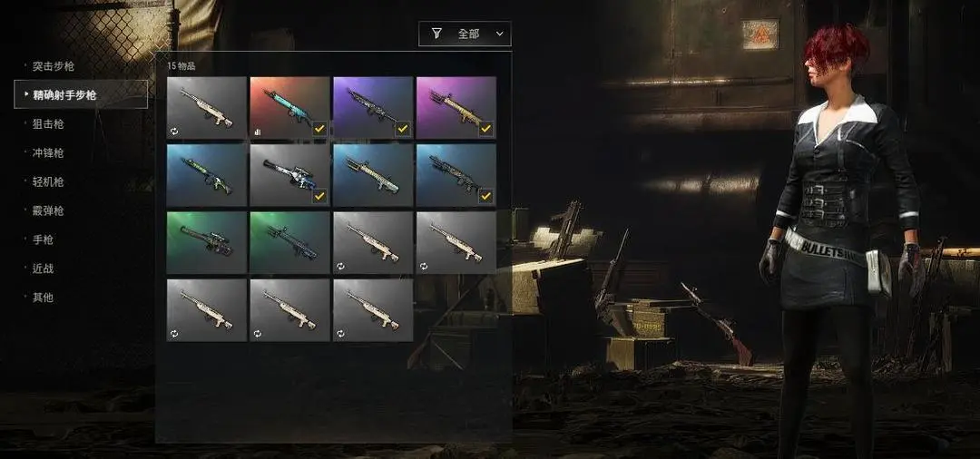Open the 其他 category
The height and width of the screenshot is (459, 980).
[x=44, y=298]
